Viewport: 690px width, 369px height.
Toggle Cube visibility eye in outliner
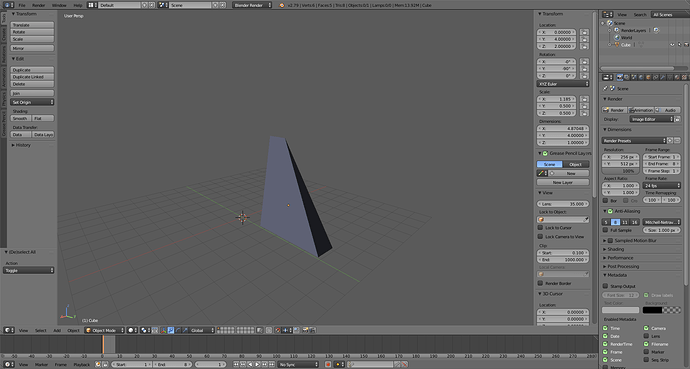[672, 44]
